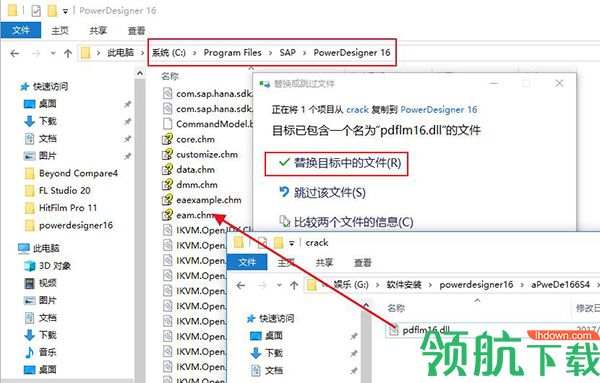Screen dimensions: 600x383
Task: Open Beyond Compare4 folder in sidebar
Action: click(78, 173)
